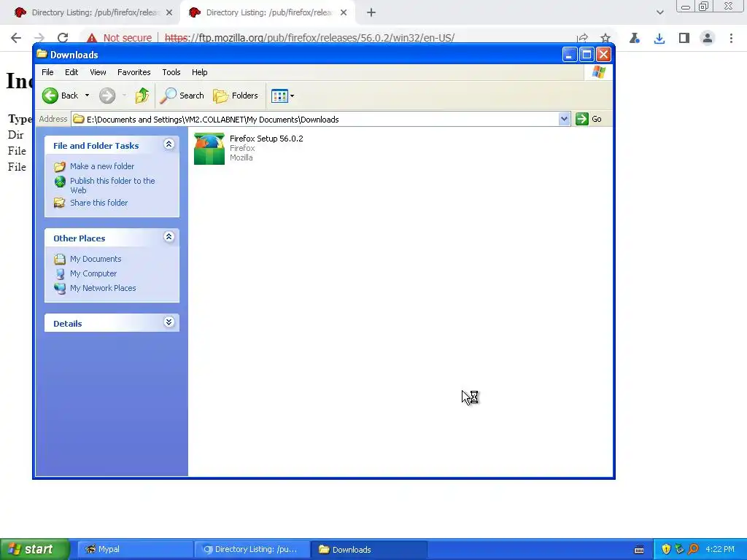This screenshot has width=747, height=560.
Task: Click the ftp.mozilla.org URL in browser
Action: pyautogui.click(x=309, y=38)
